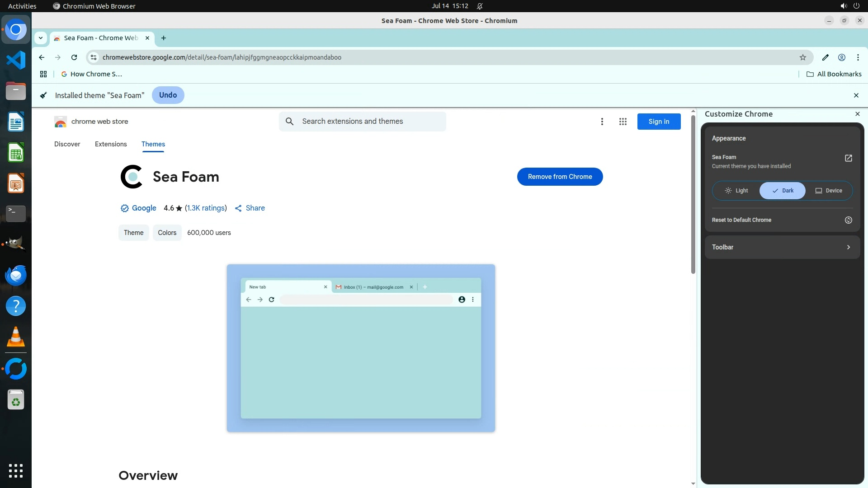This screenshot has width=868, height=488.
Task: Select the Light appearance mode
Action: coord(736,191)
